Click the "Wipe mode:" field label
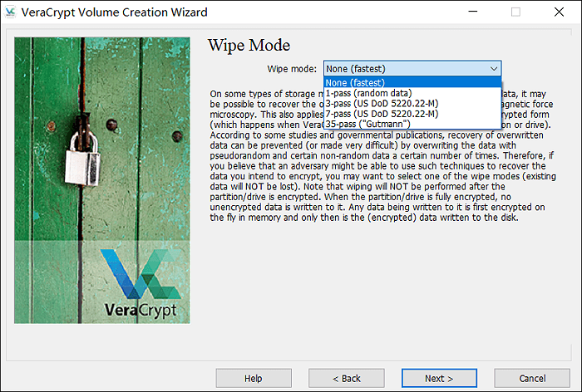This screenshot has width=582, height=392. pos(292,69)
